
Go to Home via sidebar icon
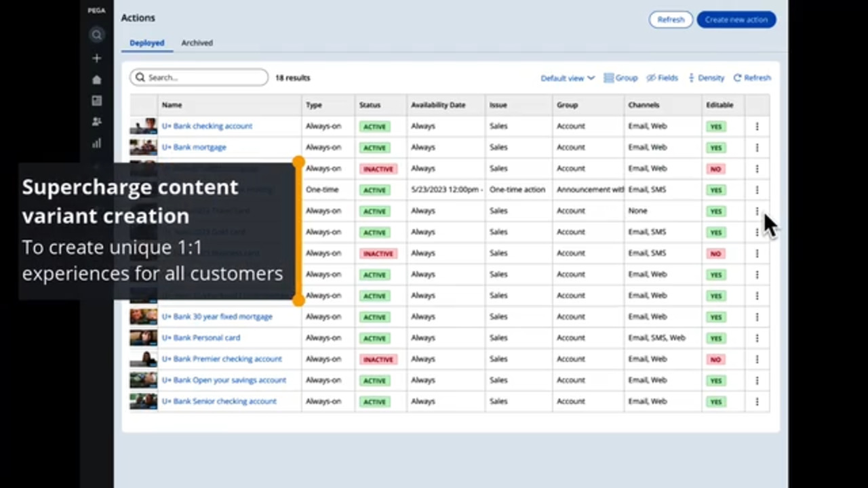(x=96, y=80)
